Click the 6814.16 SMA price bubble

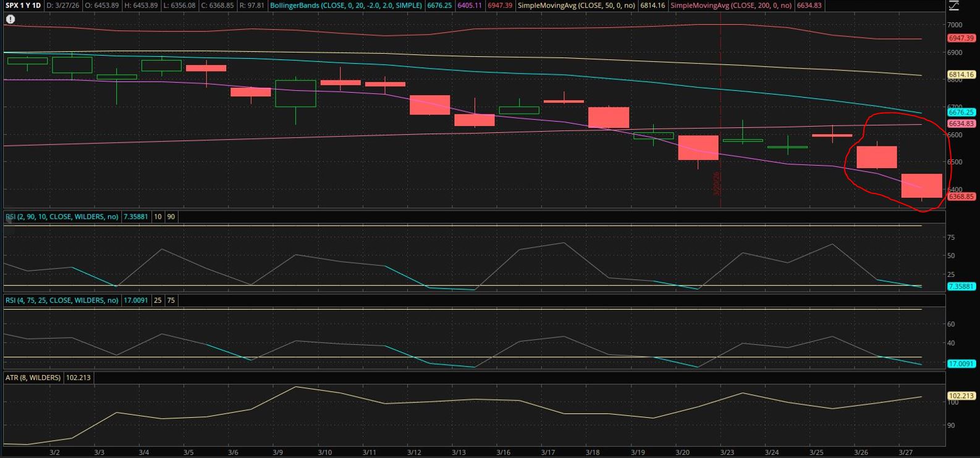tap(961, 75)
